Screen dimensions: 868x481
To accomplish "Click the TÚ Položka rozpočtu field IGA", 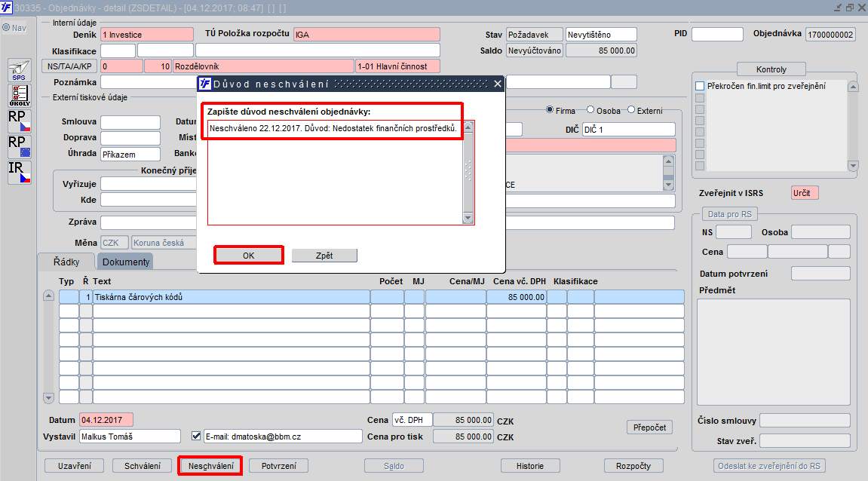I will pyautogui.click(x=367, y=35).
